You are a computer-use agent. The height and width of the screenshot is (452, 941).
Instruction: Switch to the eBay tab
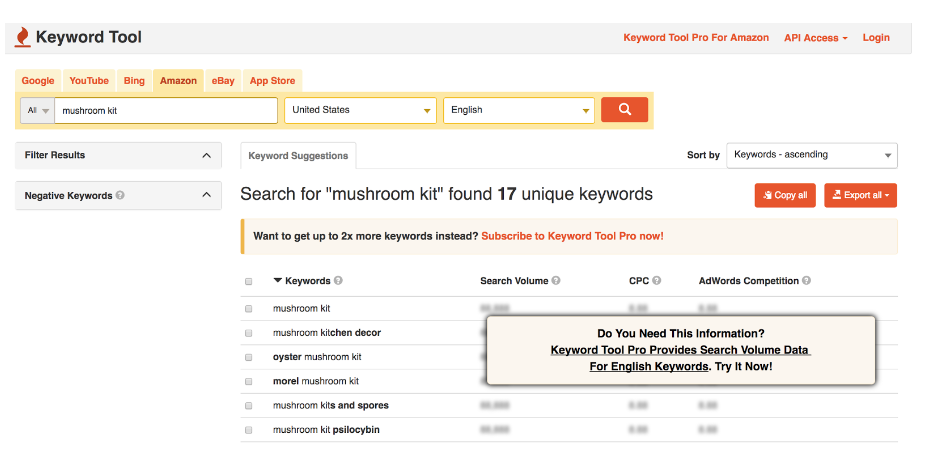point(223,81)
